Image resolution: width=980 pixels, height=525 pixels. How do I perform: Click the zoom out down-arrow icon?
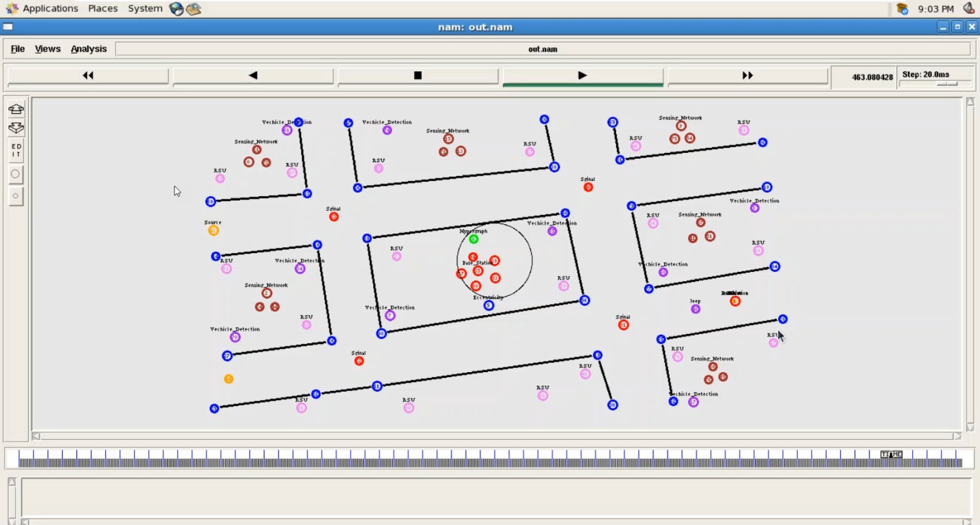(16, 128)
